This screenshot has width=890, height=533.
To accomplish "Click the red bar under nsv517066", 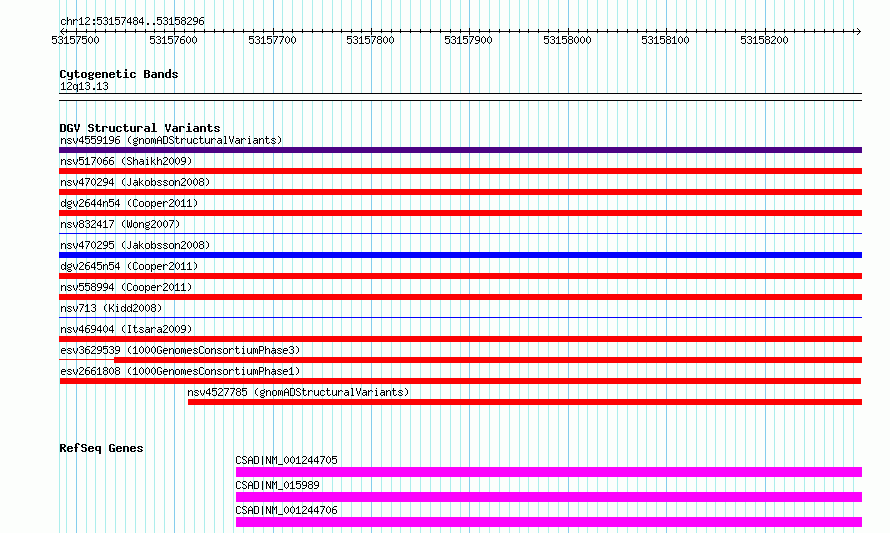I will [460, 171].
